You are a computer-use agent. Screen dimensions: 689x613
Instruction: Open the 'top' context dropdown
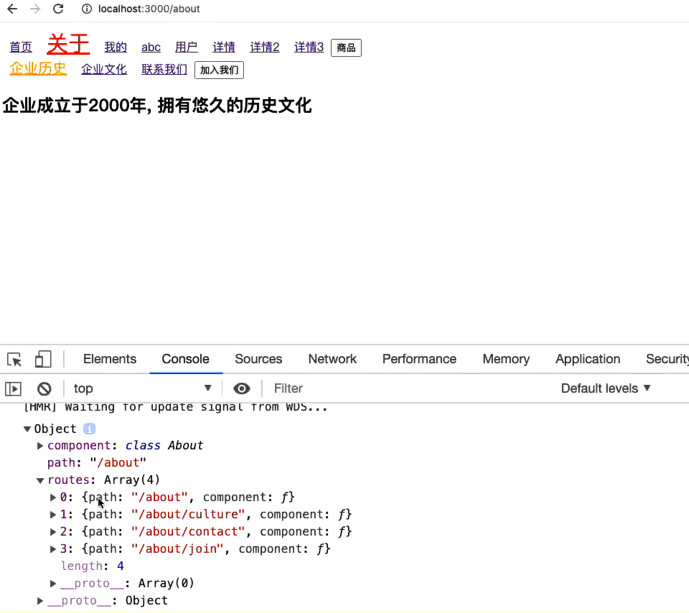pos(142,388)
